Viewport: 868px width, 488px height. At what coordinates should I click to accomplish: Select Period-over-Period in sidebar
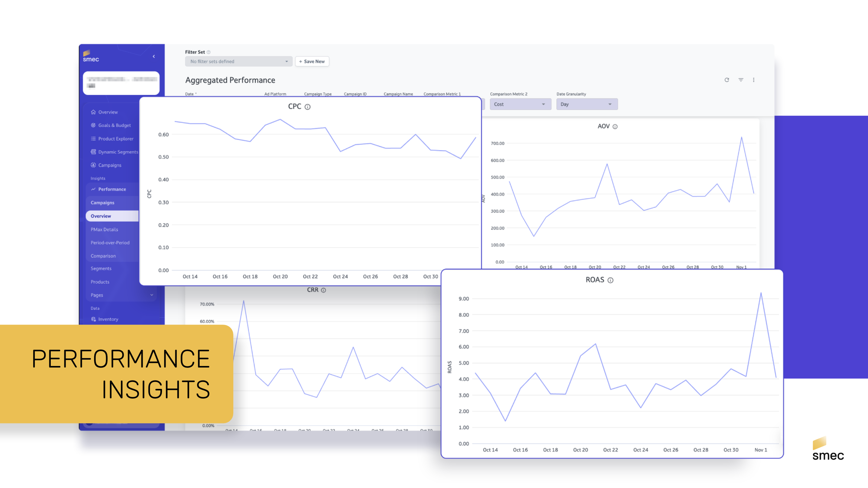coord(110,242)
